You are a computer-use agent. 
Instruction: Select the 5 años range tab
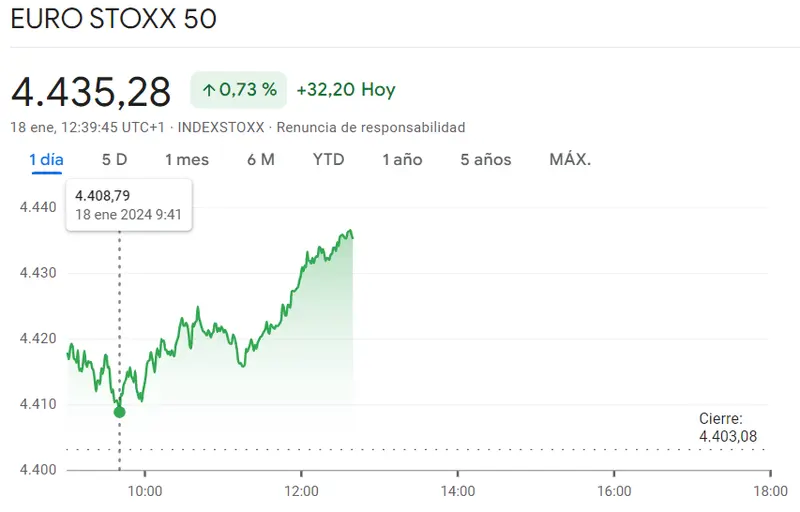(x=485, y=160)
